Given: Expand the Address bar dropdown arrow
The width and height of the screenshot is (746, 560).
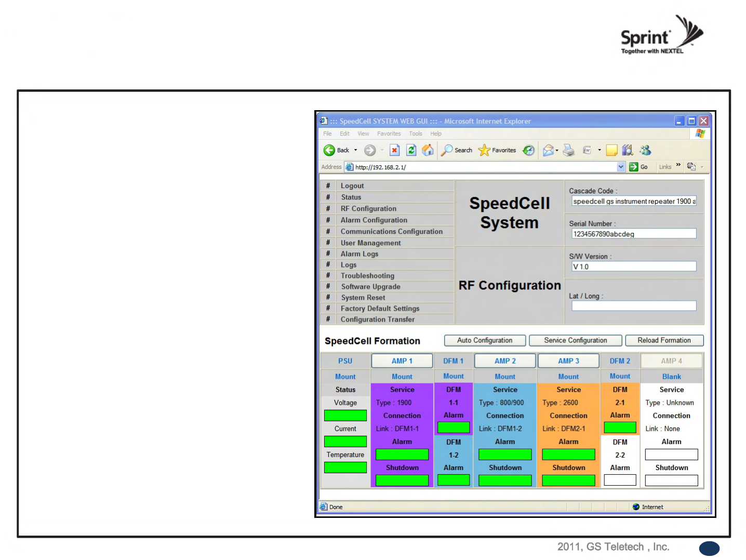Looking at the screenshot, I should pyautogui.click(x=621, y=167).
